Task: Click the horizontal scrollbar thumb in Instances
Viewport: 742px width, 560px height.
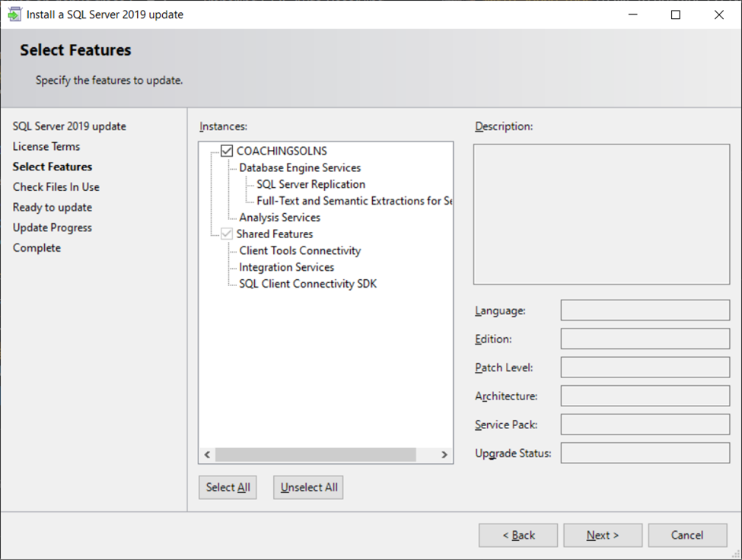Action: pyautogui.click(x=316, y=454)
